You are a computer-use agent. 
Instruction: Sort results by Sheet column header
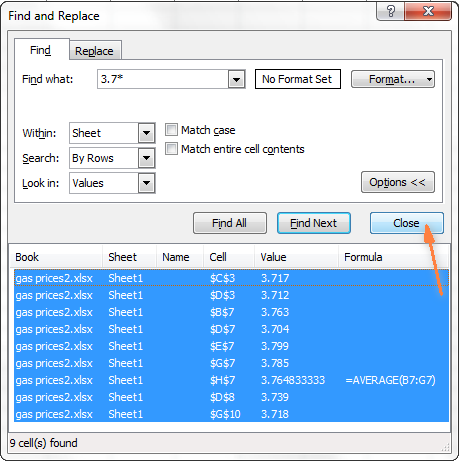tap(129, 257)
